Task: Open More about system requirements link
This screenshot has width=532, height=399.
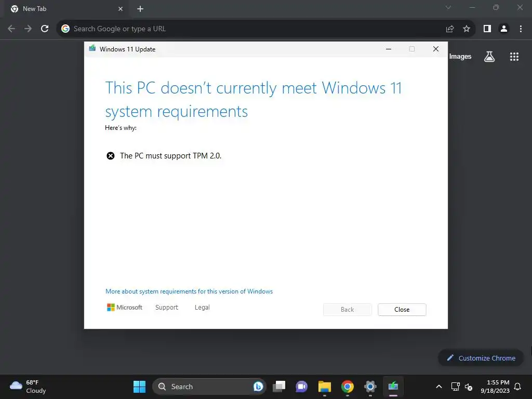Action: (x=189, y=291)
